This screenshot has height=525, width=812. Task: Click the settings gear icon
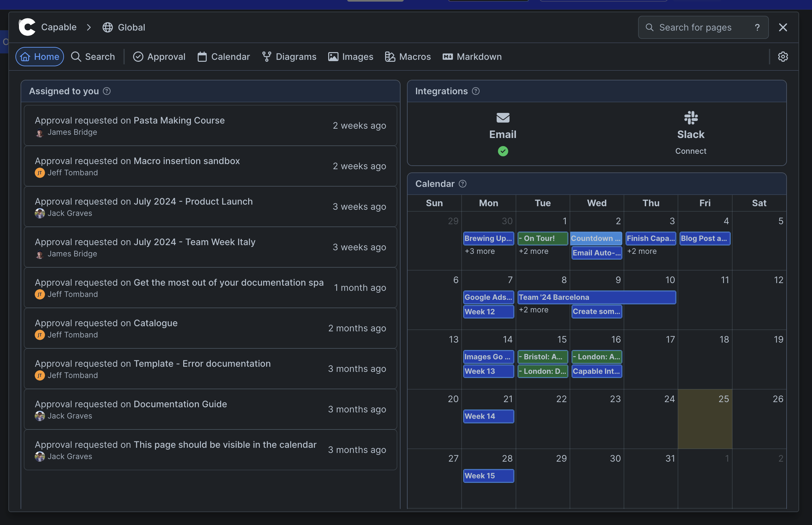pyautogui.click(x=782, y=57)
